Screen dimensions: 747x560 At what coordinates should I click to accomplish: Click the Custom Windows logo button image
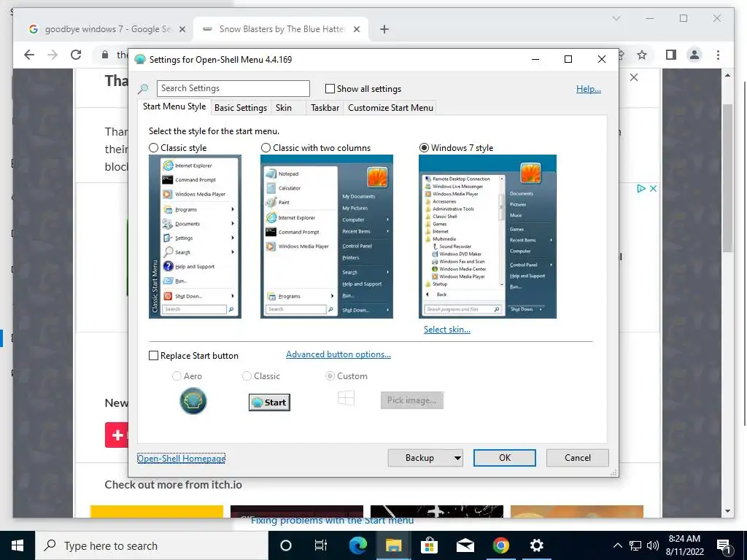[347, 398]
